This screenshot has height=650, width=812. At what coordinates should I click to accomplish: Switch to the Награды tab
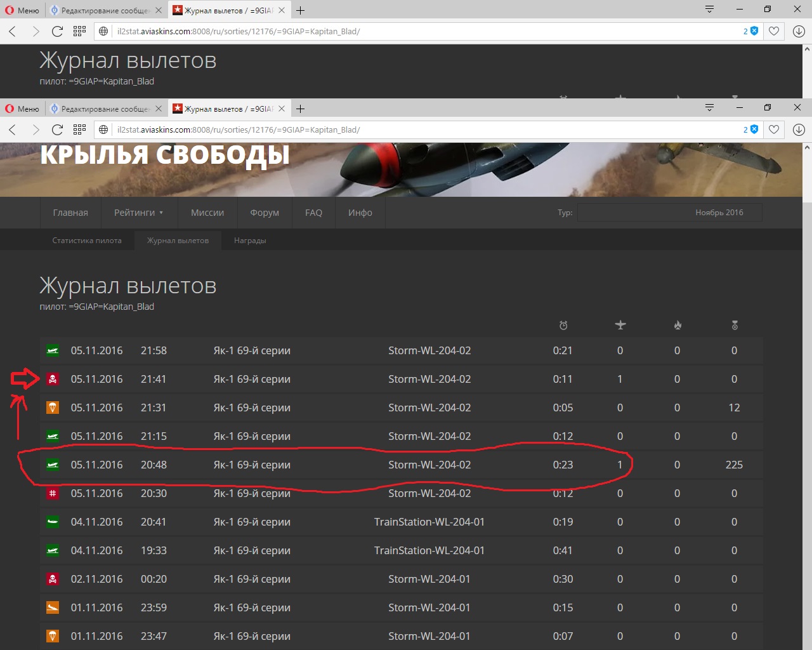(250, 241)
